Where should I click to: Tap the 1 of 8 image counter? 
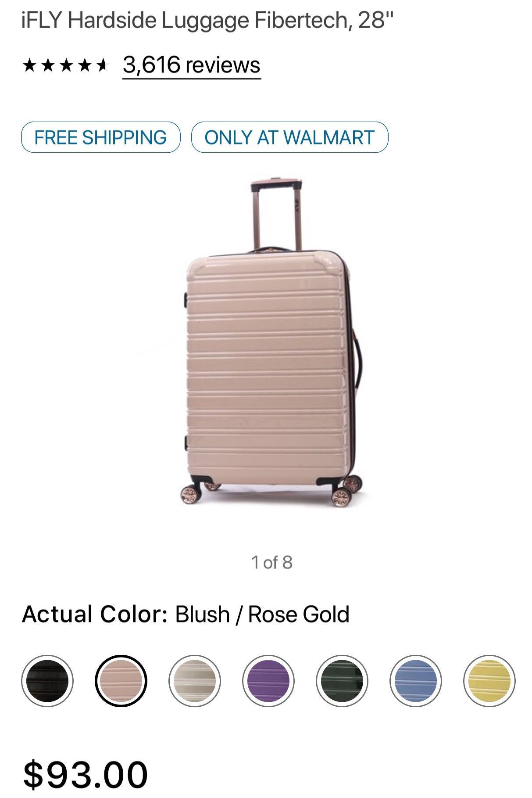point(271,562)
